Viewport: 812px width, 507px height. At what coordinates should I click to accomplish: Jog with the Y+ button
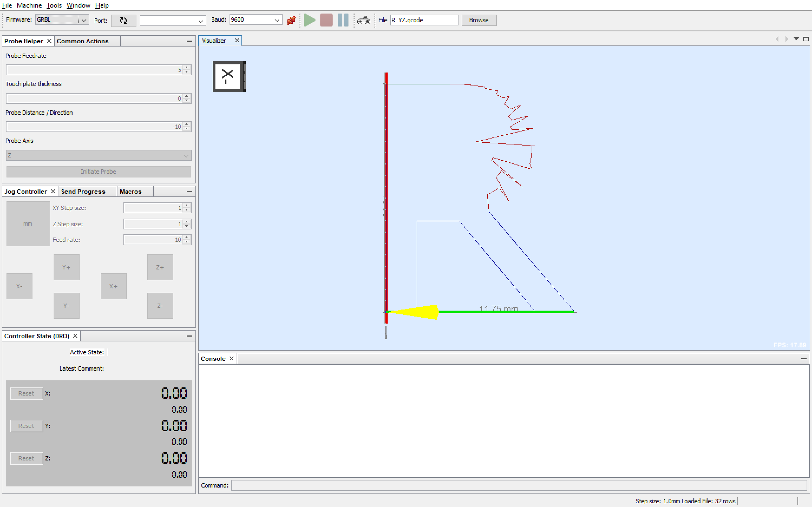tap(66, 267)
